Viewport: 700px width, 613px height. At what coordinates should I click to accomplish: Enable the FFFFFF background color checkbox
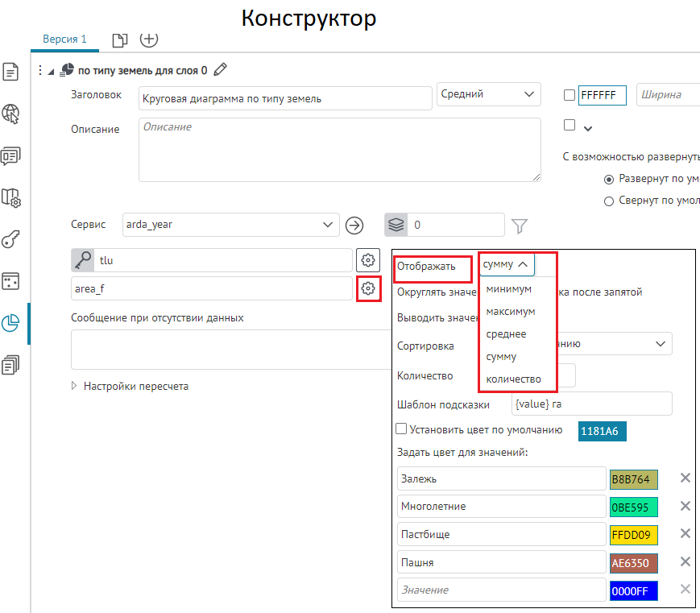(x=570, y=95)
